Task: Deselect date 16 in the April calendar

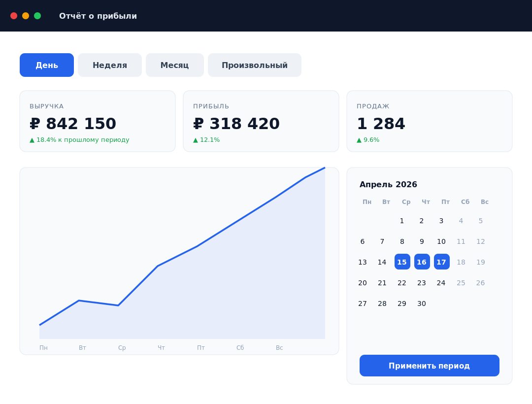Action: (422, 262)
